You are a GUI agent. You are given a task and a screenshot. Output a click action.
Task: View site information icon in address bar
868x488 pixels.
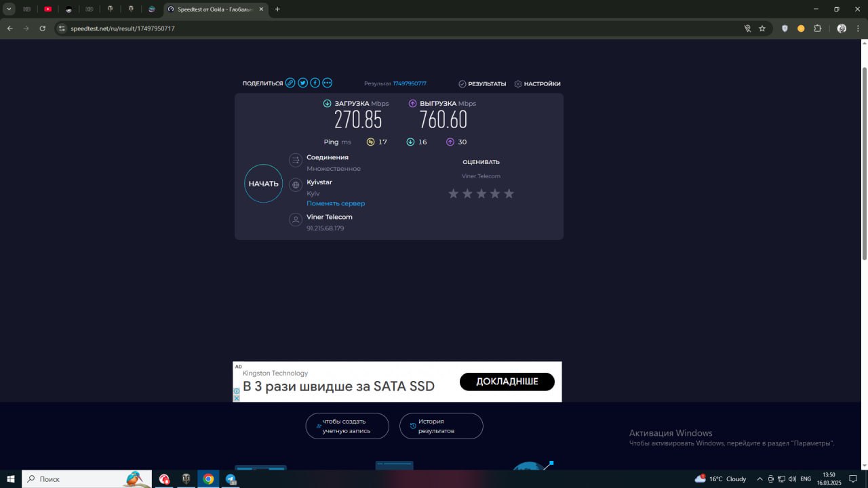tap(62, 28)
